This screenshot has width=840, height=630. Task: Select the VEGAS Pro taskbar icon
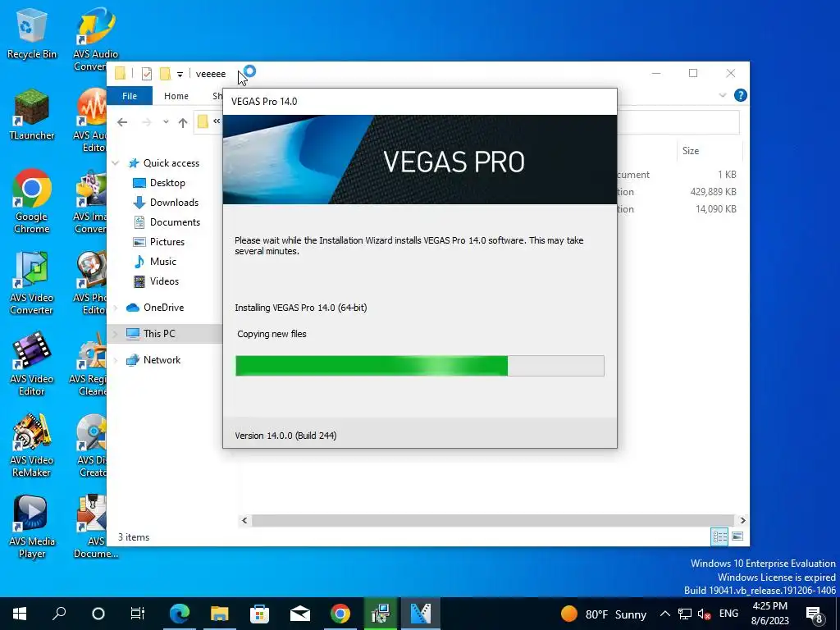coord(421,614)
